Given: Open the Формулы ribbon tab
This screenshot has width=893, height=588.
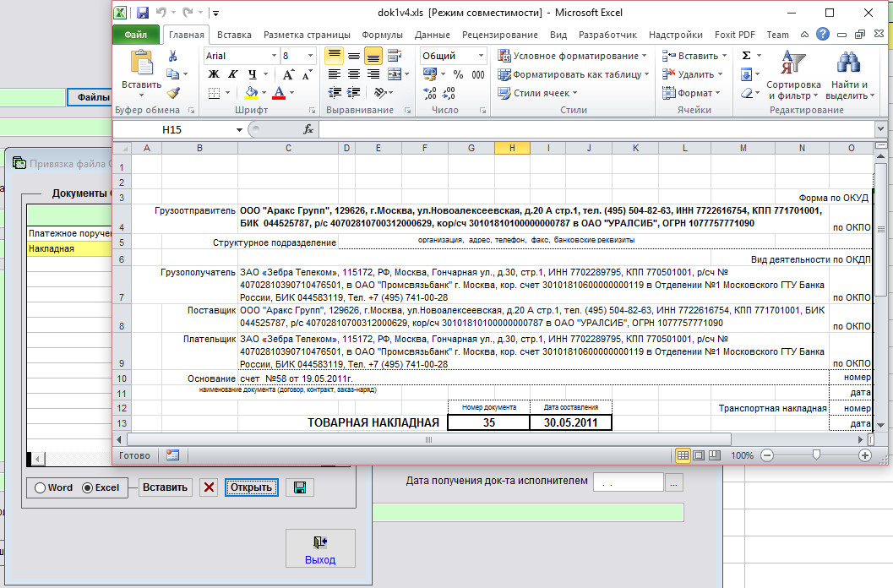Looking at the screenshot, I should click(x=382, y=35).
